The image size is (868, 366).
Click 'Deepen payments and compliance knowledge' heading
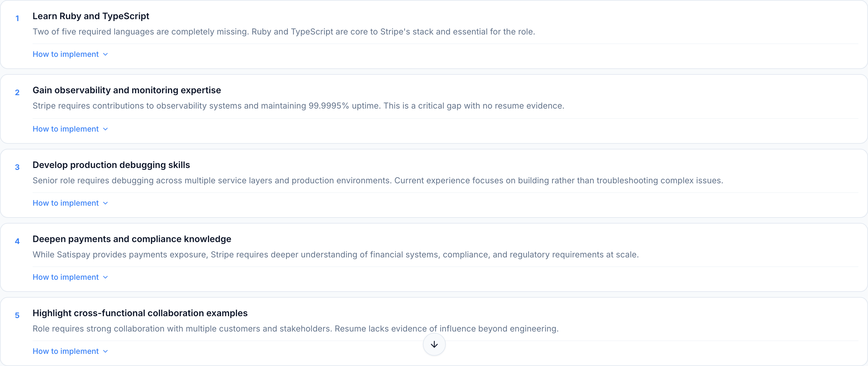(x=132, y=239)
